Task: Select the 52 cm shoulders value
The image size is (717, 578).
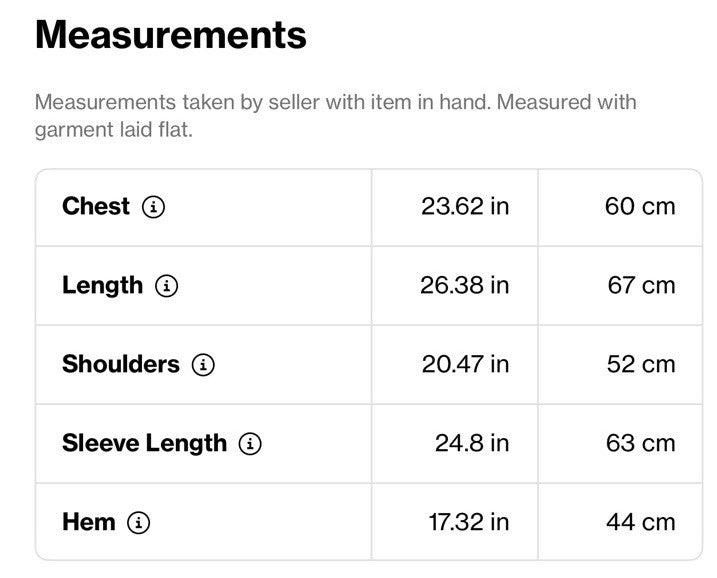Action: pos(641,364)
